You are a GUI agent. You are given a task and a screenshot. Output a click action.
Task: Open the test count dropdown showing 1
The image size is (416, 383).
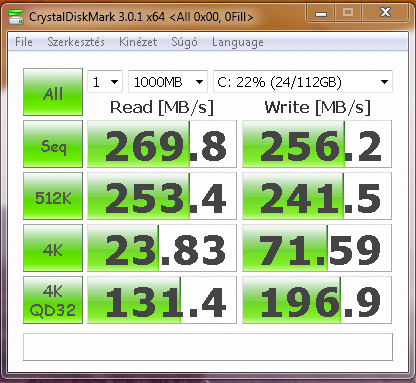[105, 82]
